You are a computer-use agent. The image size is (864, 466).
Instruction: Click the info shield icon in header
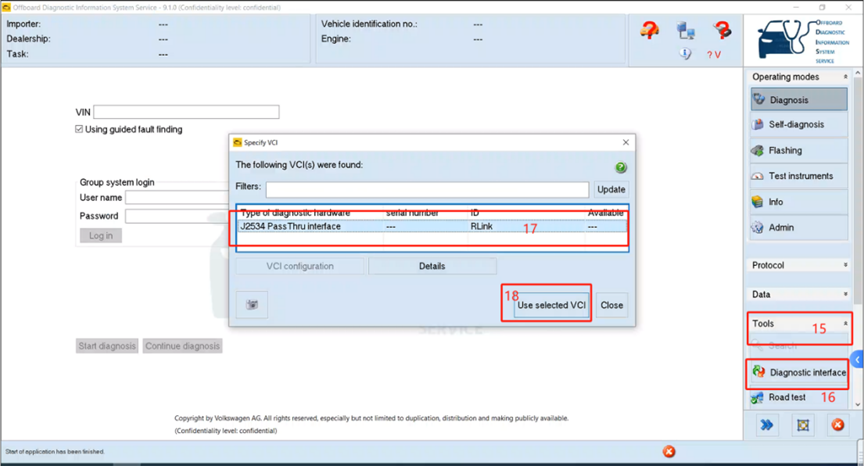[x=685, y=54]
